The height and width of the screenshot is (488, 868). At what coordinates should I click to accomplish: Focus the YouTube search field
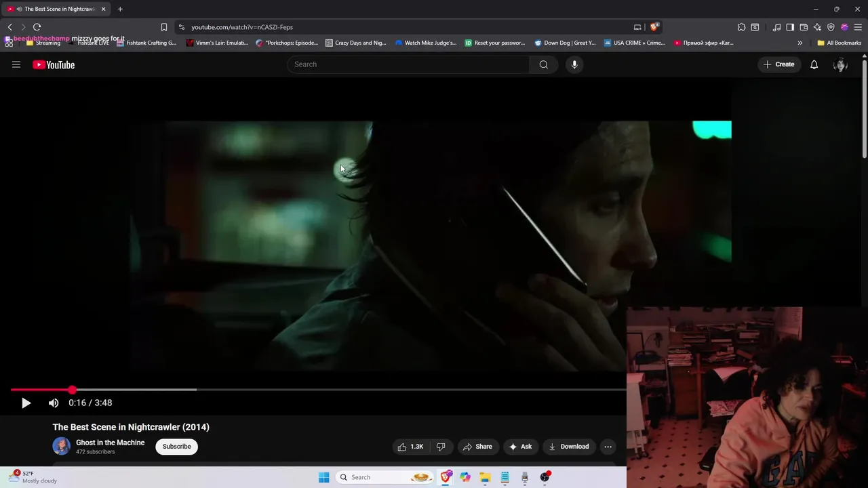coord(408,64)
